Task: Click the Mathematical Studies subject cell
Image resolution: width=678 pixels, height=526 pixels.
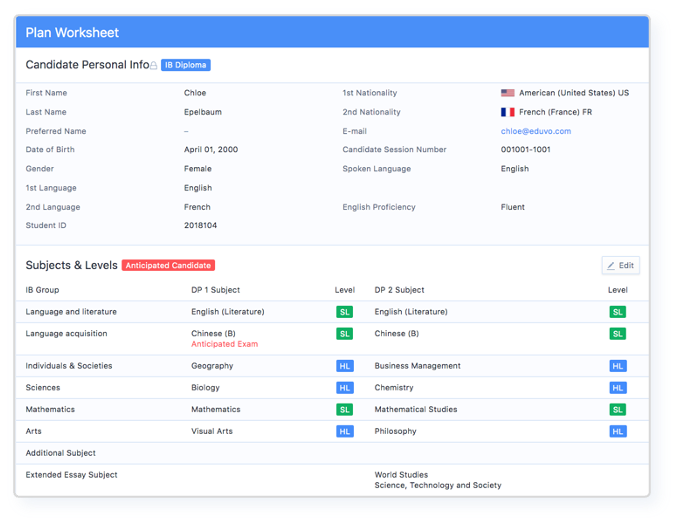Action: [416, 409]
